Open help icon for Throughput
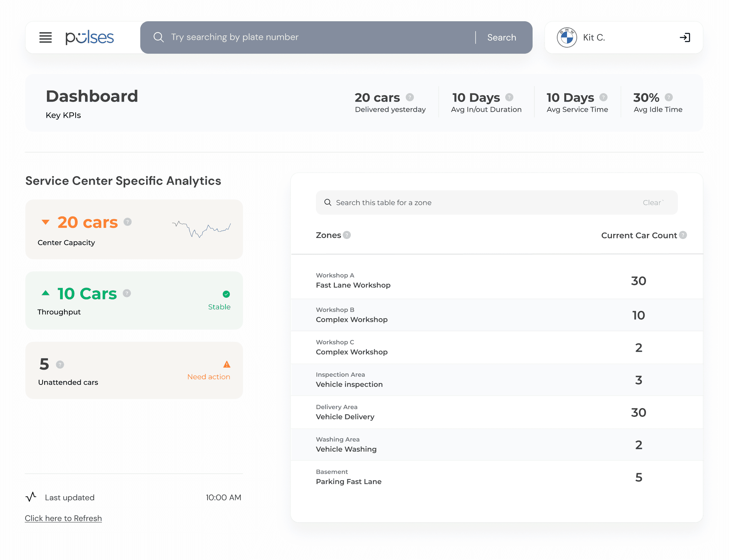Image resolution: width=729 pixels, height=560 pixels. tap(127, 293)
